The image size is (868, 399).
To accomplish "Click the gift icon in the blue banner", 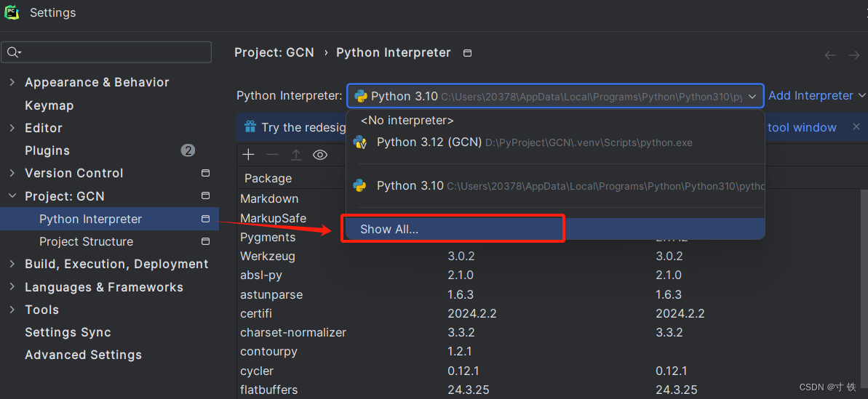I will tap(250, 127).
